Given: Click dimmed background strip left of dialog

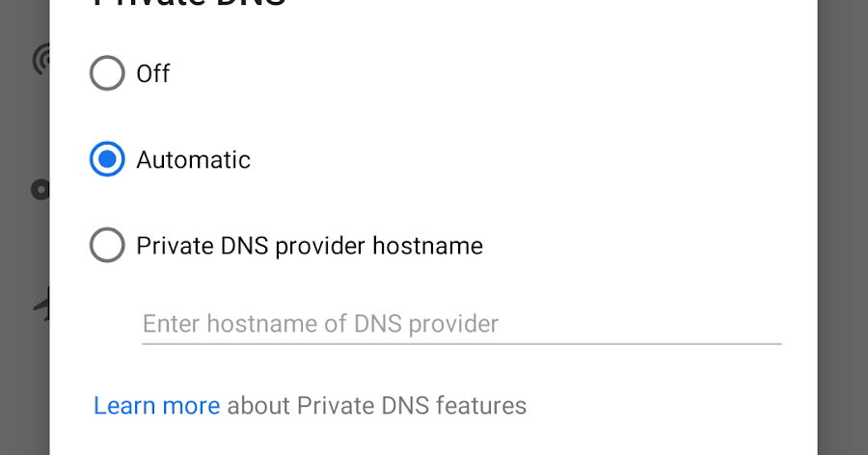Looking at the screenshot, I should [24, 227].
